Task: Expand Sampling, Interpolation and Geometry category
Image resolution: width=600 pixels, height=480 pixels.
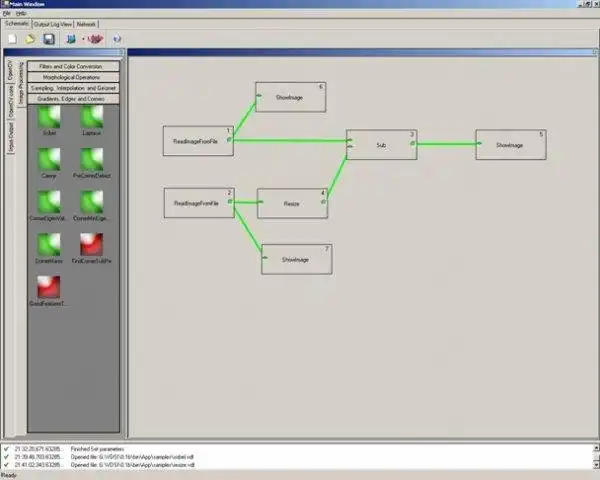Action: click(x=73, y=88)
